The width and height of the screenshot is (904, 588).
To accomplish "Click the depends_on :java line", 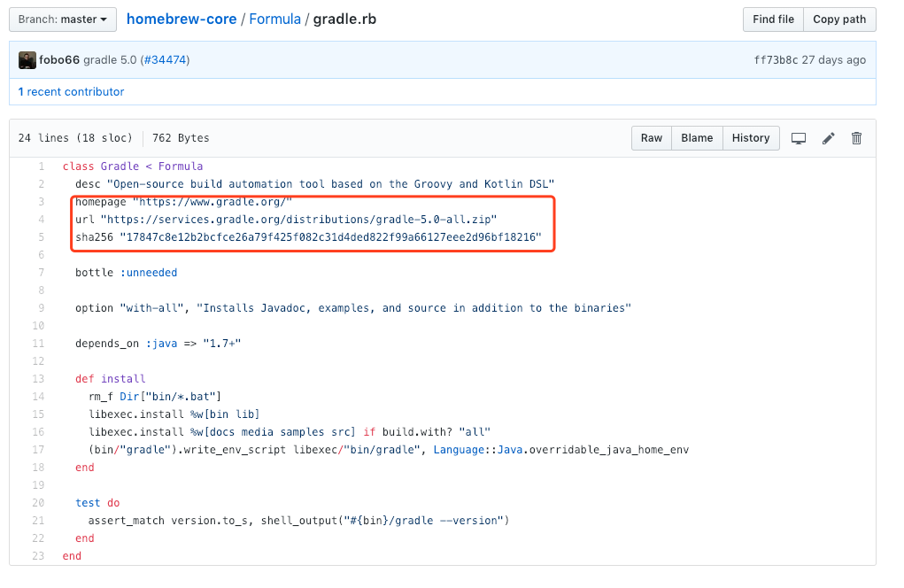I will point(158,344).
